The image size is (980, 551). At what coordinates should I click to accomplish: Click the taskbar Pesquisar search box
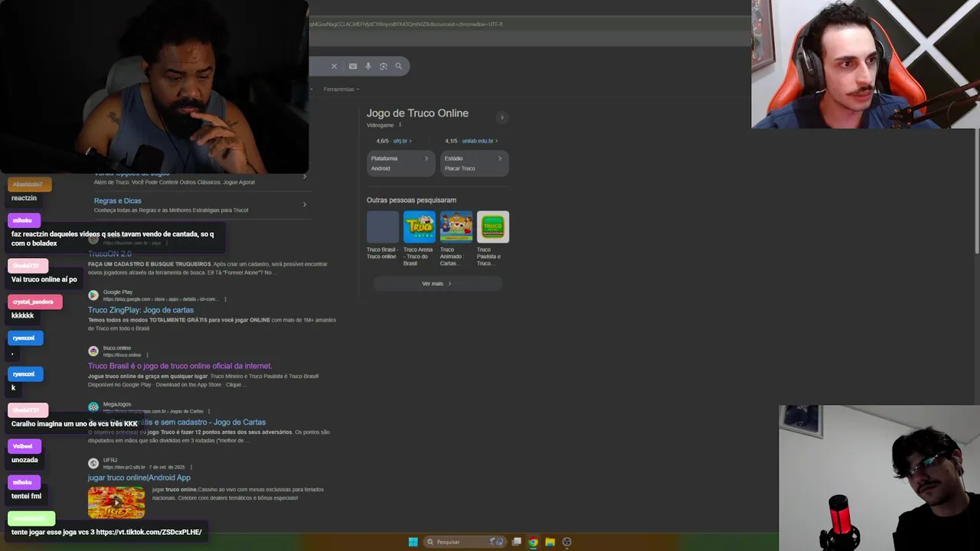465,542
